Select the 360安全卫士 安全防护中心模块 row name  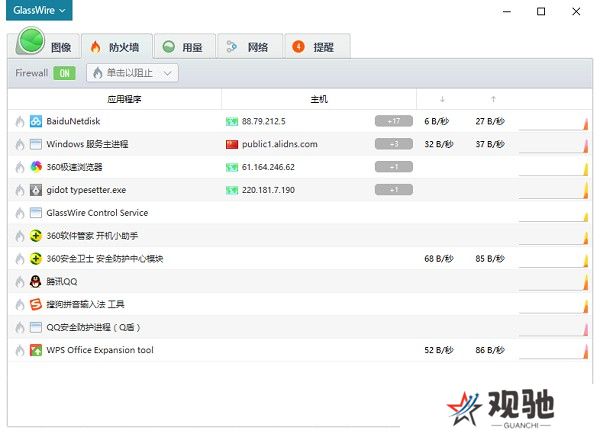click(105, 259)
